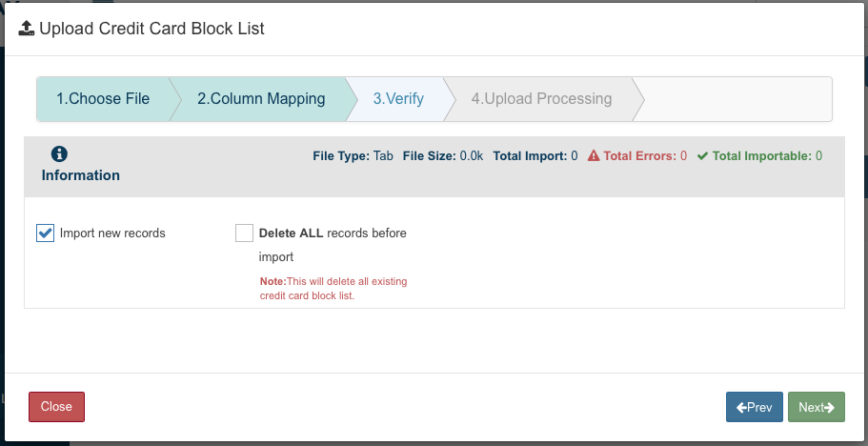
Task: Click the upload icon in the dialog title
Action: 27,29
